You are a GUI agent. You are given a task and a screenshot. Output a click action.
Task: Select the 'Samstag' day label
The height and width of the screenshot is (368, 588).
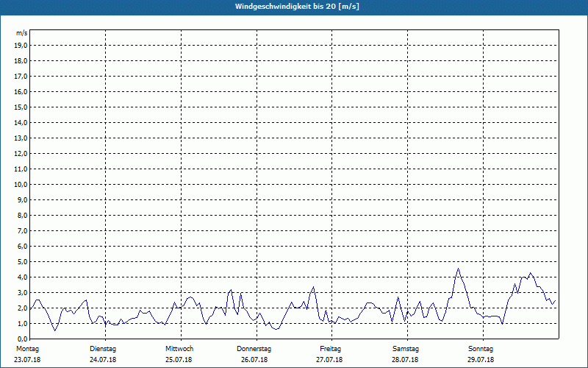click(406, 349)
